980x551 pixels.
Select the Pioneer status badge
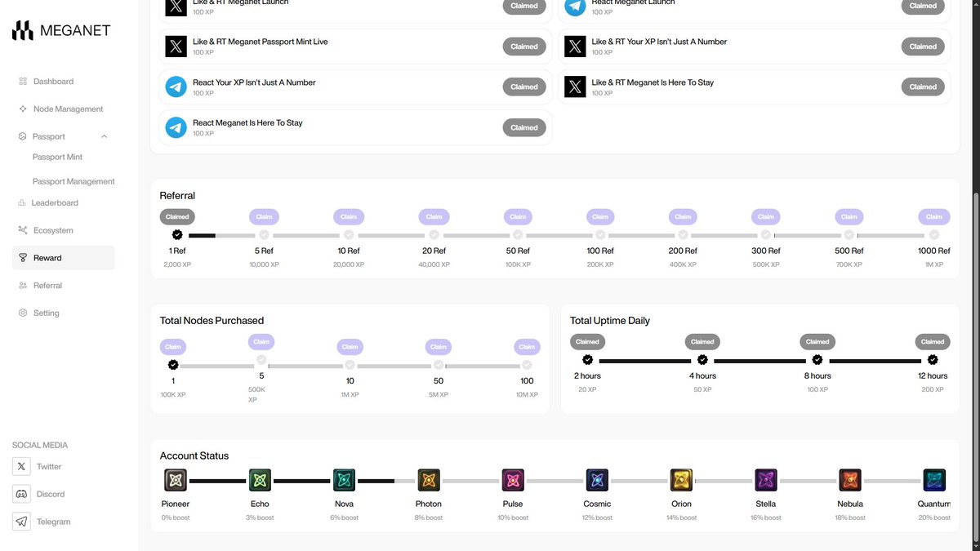(x=175, y=480)
